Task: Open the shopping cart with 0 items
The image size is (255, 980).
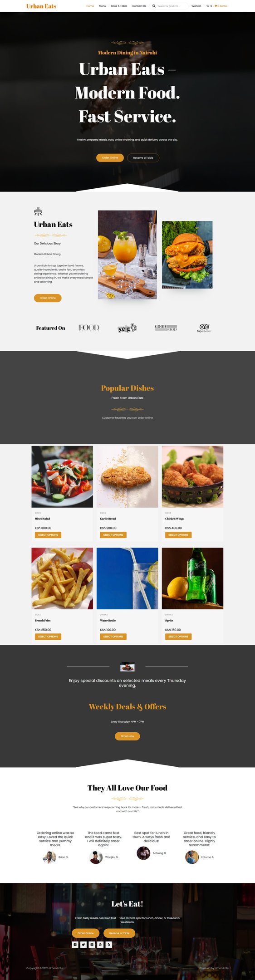Action: click(x=221, y=6)
